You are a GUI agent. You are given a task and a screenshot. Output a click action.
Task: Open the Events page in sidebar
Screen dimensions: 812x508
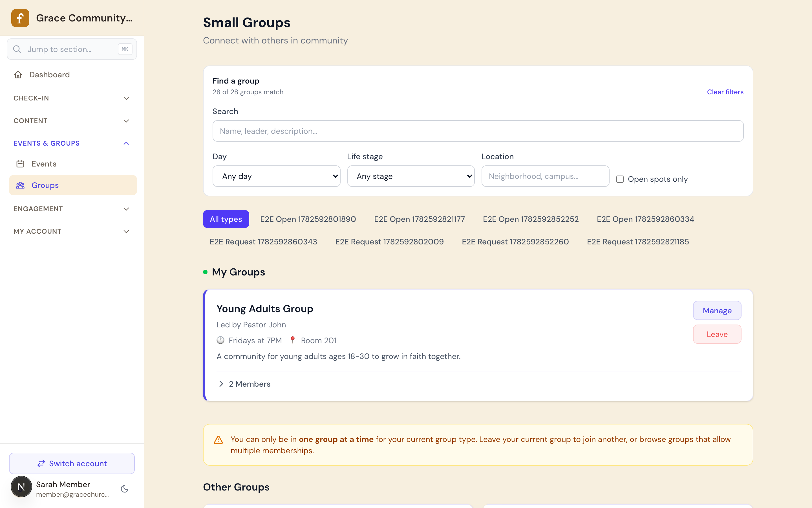[73, 164]
